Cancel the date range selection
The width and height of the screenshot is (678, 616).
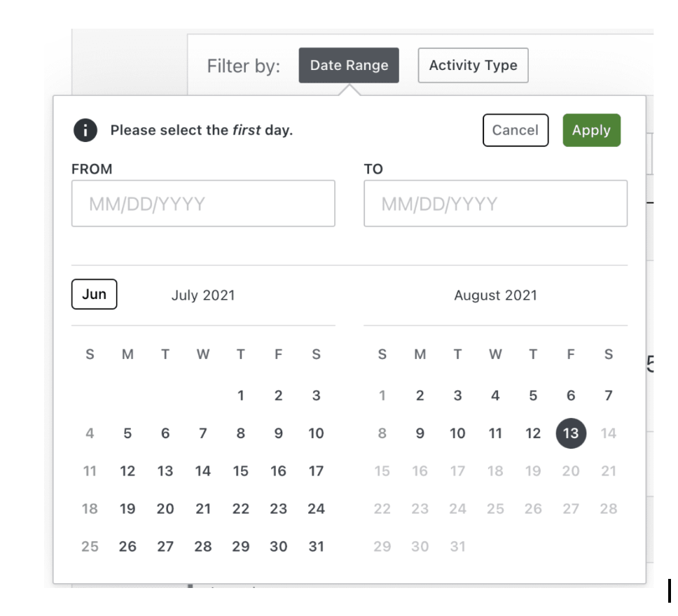point(516,130)
